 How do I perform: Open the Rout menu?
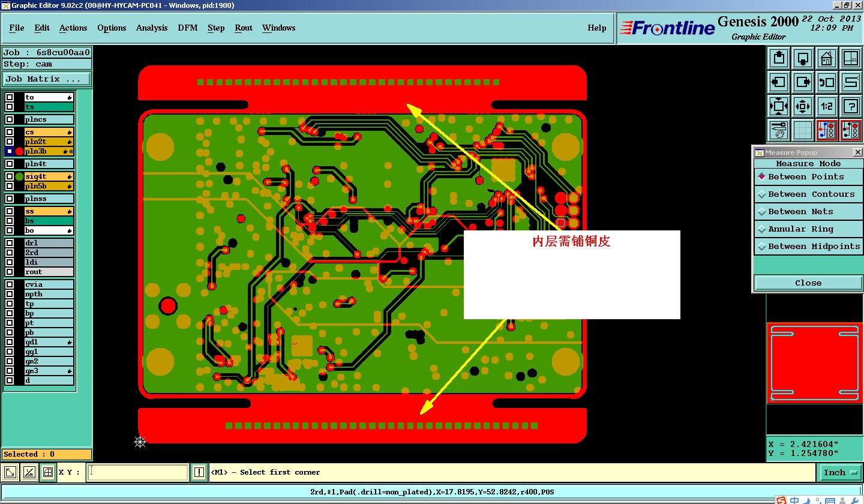[244, 28]
